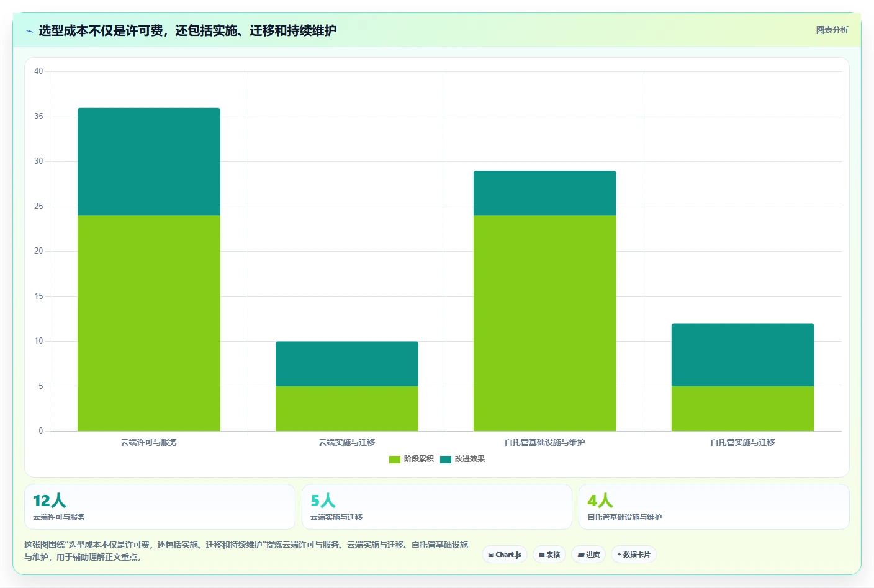Click green 阶段累积 bar for 云端许可与服务
874x588 pixels.
point(149,323)
